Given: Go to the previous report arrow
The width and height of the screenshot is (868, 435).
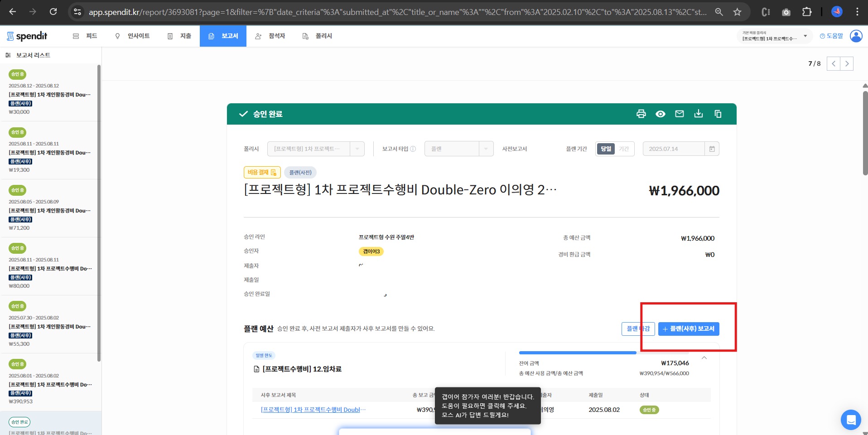Looking at the screenshot, I should [x=834, y=63].
